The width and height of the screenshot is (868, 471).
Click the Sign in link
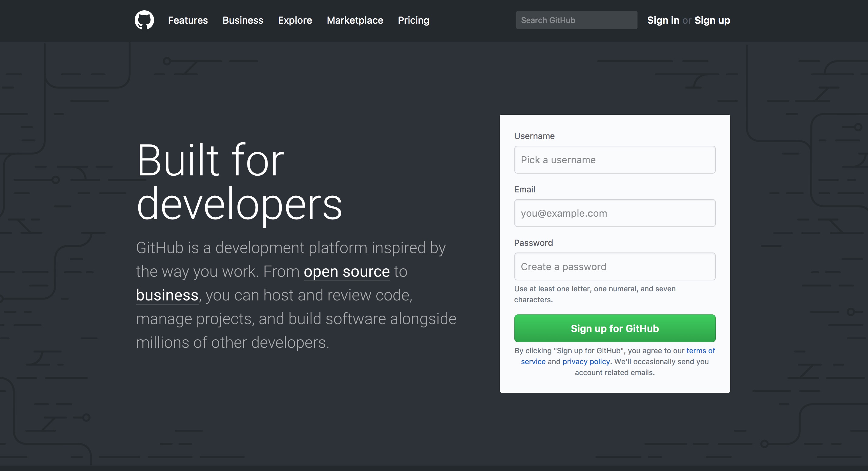[663, 20]
